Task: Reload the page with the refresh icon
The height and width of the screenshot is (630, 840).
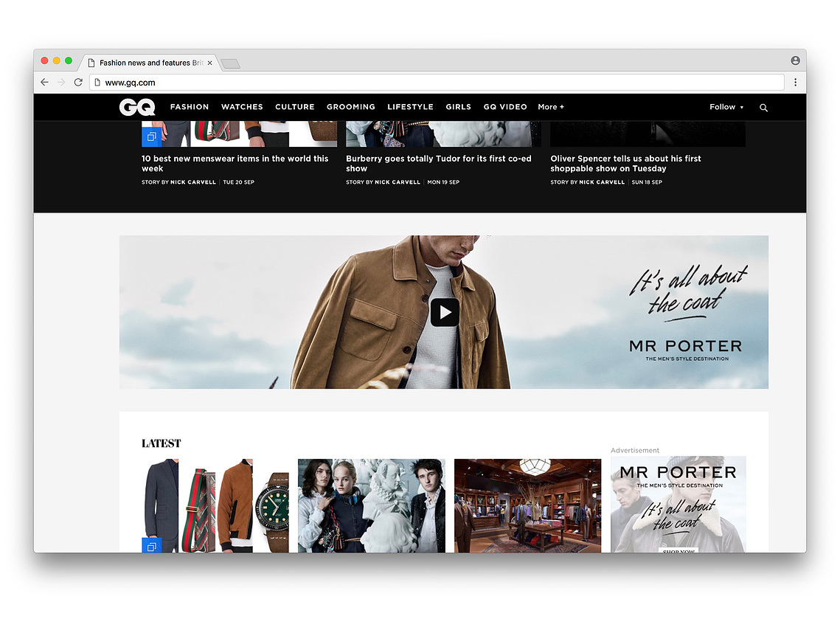Action: [78, 83]
